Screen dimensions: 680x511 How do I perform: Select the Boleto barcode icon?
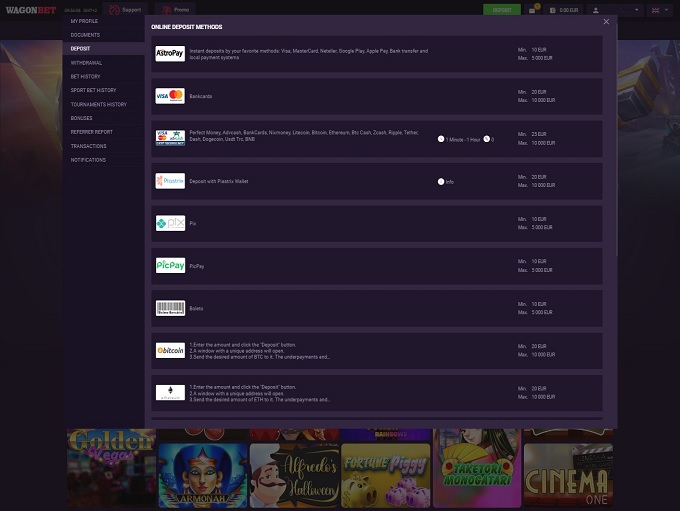(x=170, y=308)
